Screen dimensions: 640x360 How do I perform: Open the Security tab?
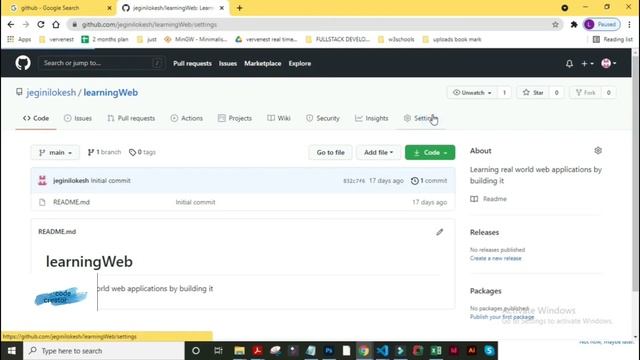[x=323, y=118]
